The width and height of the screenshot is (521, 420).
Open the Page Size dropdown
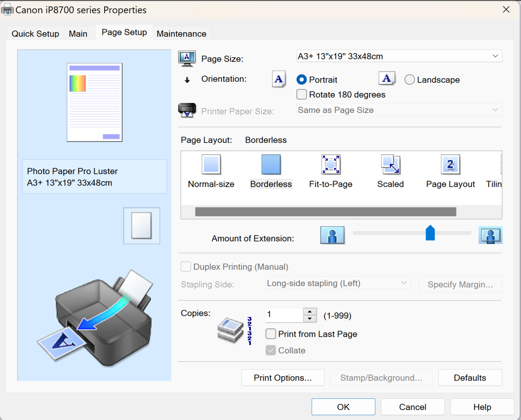pos(399,56)
